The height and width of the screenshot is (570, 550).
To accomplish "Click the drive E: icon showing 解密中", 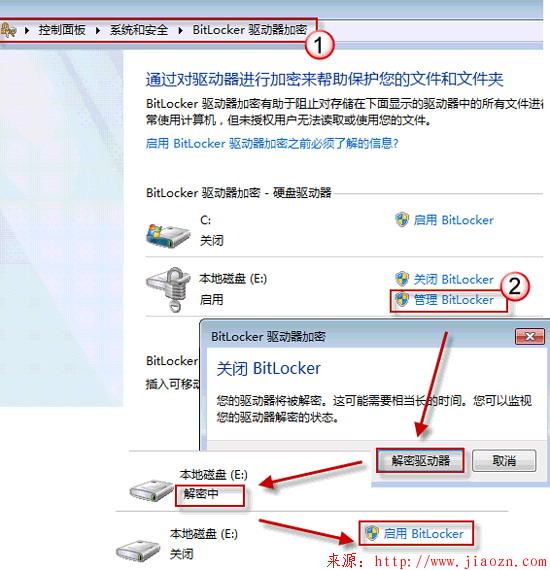I will pos(152,490).
